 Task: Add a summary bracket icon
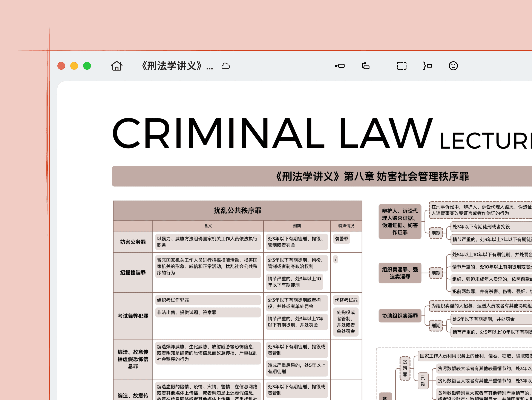[x=427, y=66]
